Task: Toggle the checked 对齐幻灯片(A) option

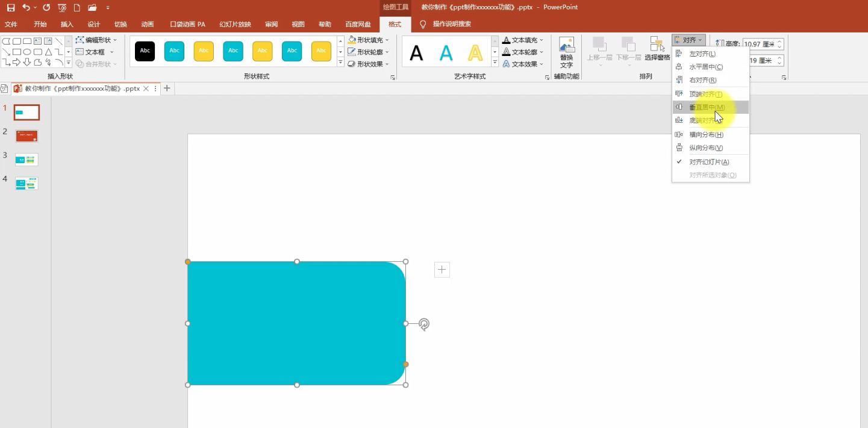Action: pos(711,162)
